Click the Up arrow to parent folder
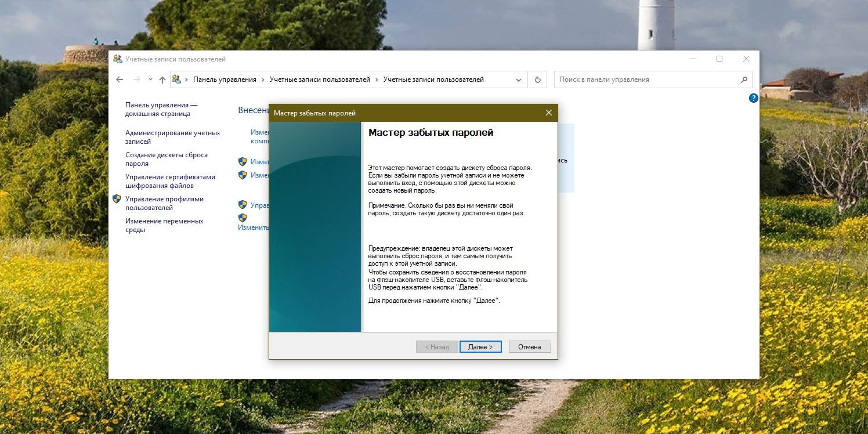The height and width of the screenshot is (434, 868). pyautogui.click(x=162, y=79)
